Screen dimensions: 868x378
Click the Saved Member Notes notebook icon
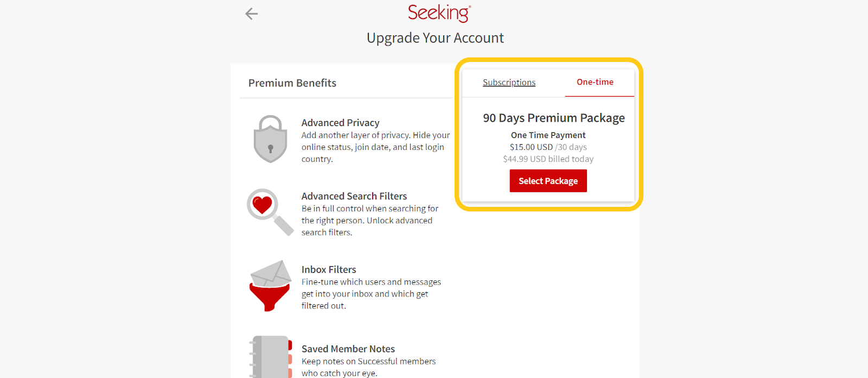tap(270, 357)
